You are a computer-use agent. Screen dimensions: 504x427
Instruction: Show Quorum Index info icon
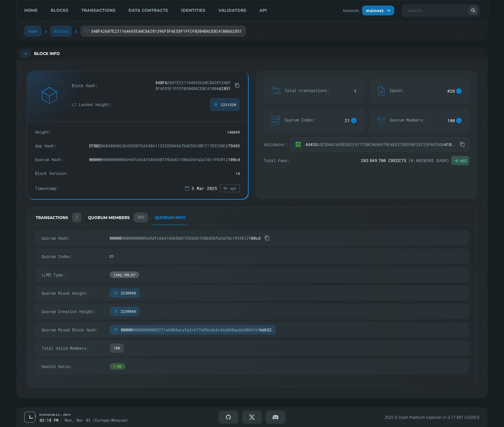tap(354, 121)
